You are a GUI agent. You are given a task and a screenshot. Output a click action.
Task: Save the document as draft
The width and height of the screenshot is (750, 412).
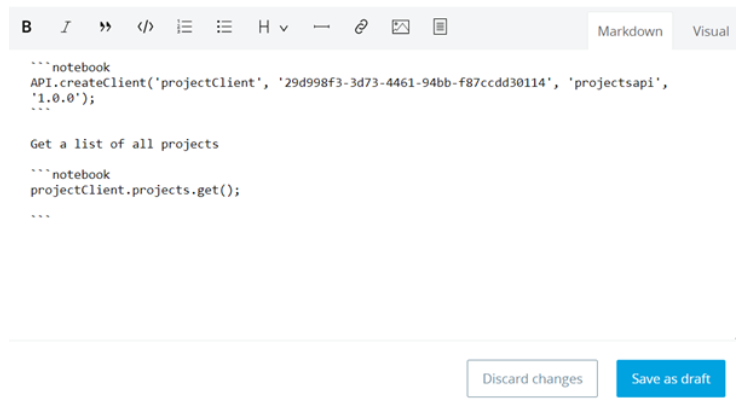671,379
